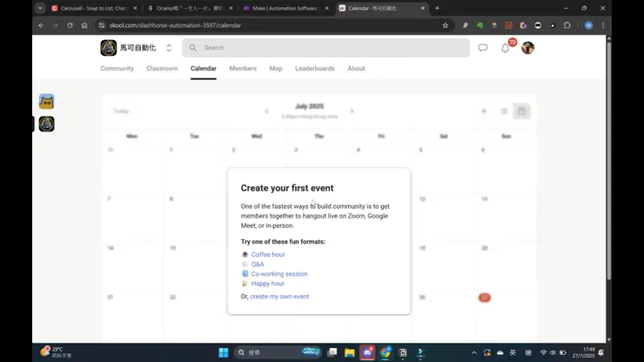This screenshot has height=362, width=644.
Task: Open the browser extensions puzzle icon
Action: pos(567,25)
